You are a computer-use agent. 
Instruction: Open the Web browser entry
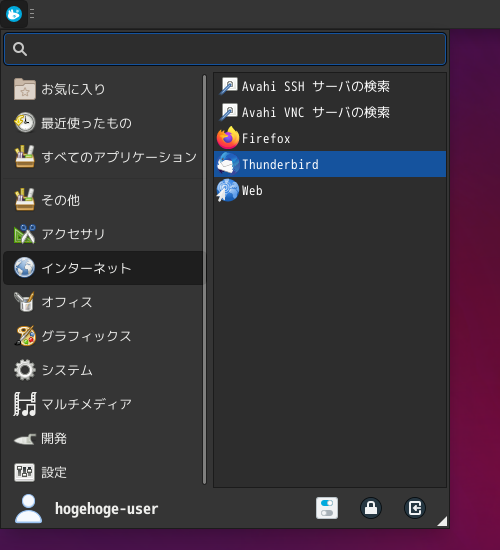330,190
